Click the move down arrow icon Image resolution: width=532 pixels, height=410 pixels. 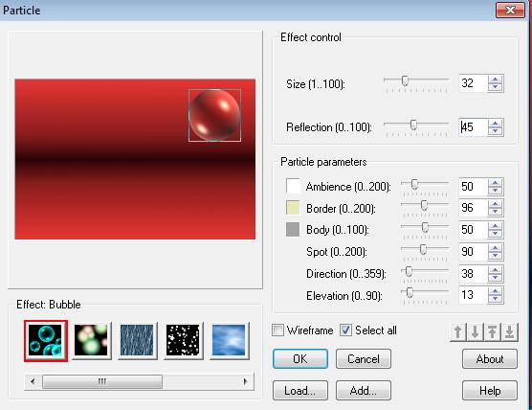tap(476, 331)
